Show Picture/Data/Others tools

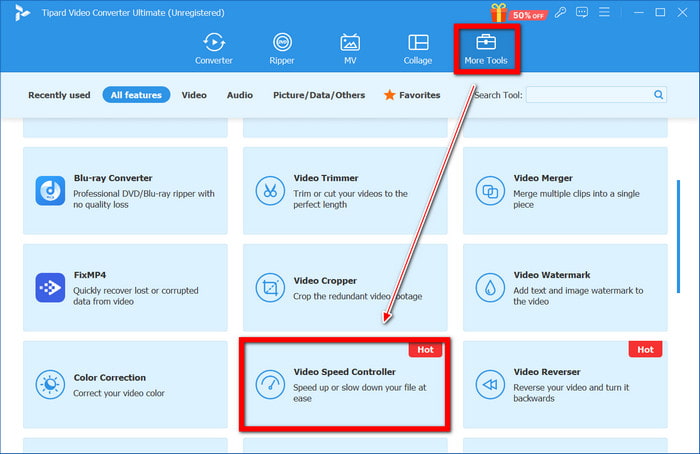319,95
